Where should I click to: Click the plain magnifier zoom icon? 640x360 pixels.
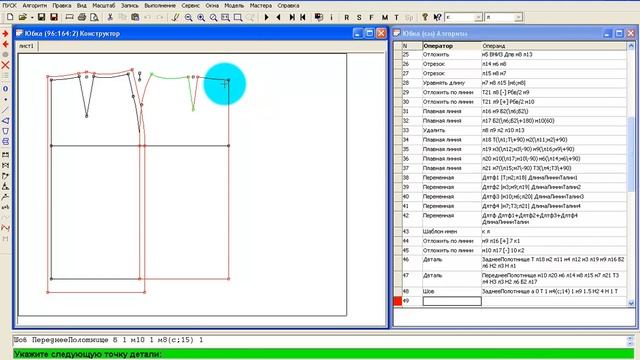(213, 17)
